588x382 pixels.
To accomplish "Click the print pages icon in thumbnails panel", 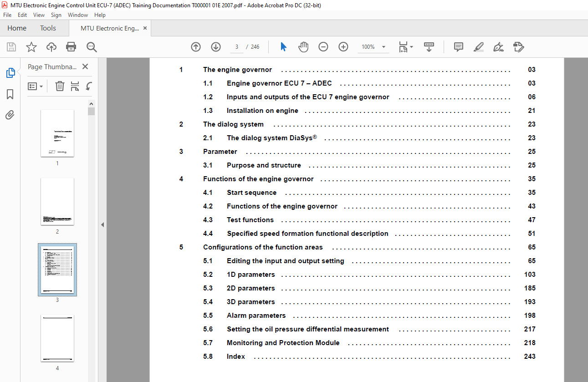I will point(75,86).
